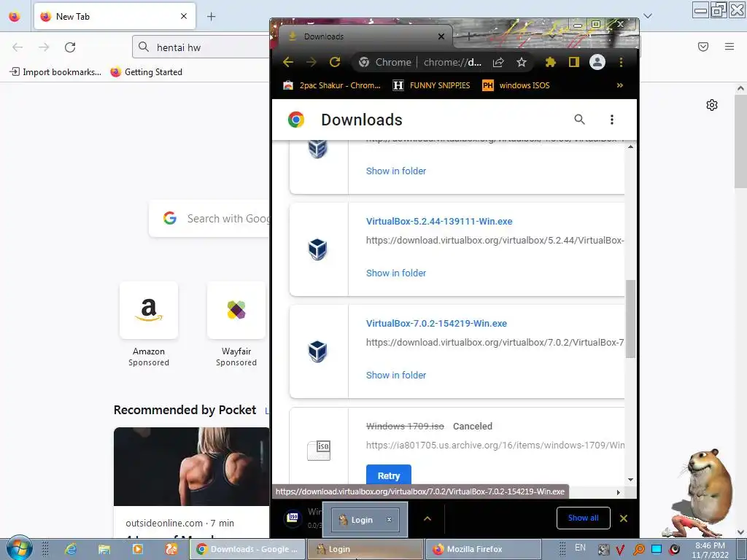Screen dimensions: 747x560
Task: Show more Chrome bookmarks with the double chevron
Action: pyautogui.click(x=620, y=85)
